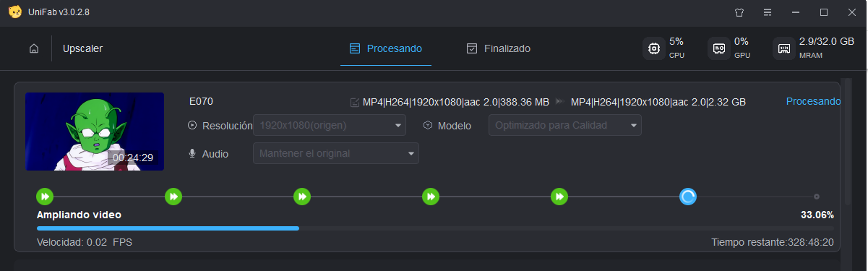
Task: Click the 33.06% progress value
Action: pos(817,215)
